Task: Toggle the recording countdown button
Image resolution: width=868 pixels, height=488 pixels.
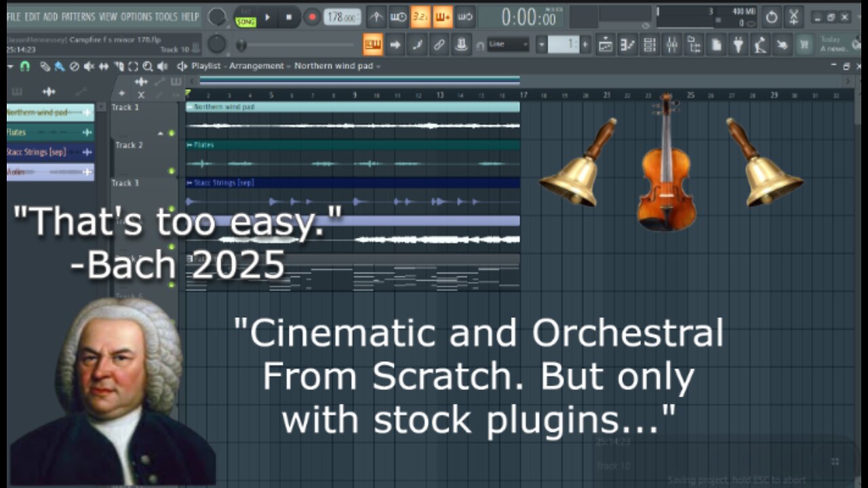Action: pyautogui.click(x=420, y=16)
